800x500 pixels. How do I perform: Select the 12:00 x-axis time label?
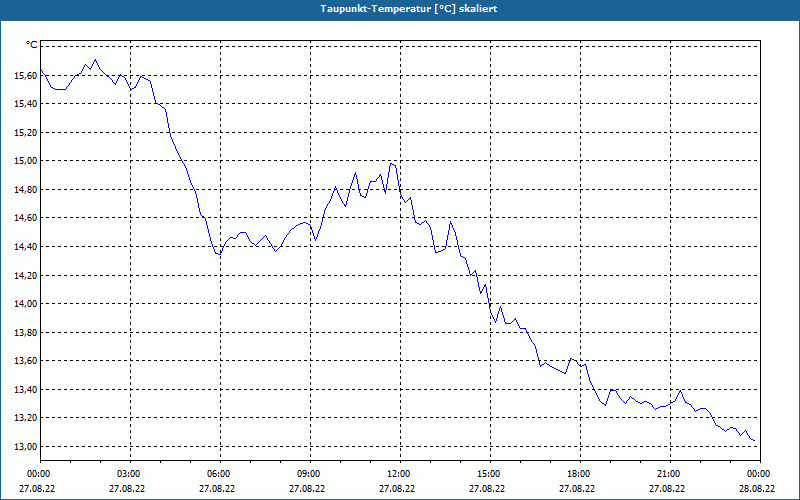(398, 474)
